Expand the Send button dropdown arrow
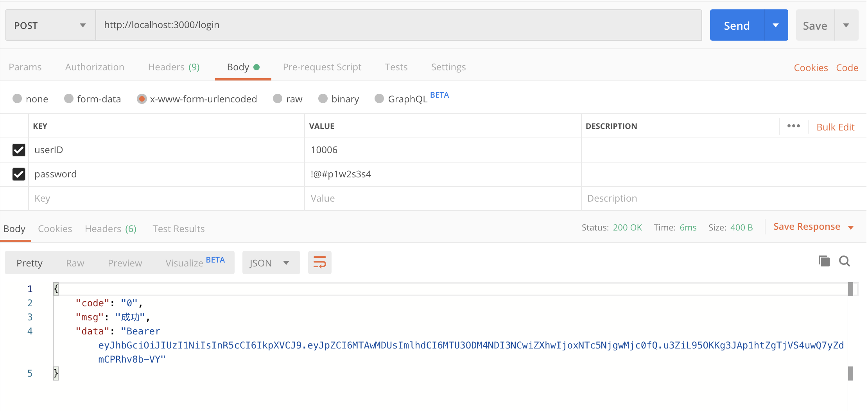 (x=776, y=25)
